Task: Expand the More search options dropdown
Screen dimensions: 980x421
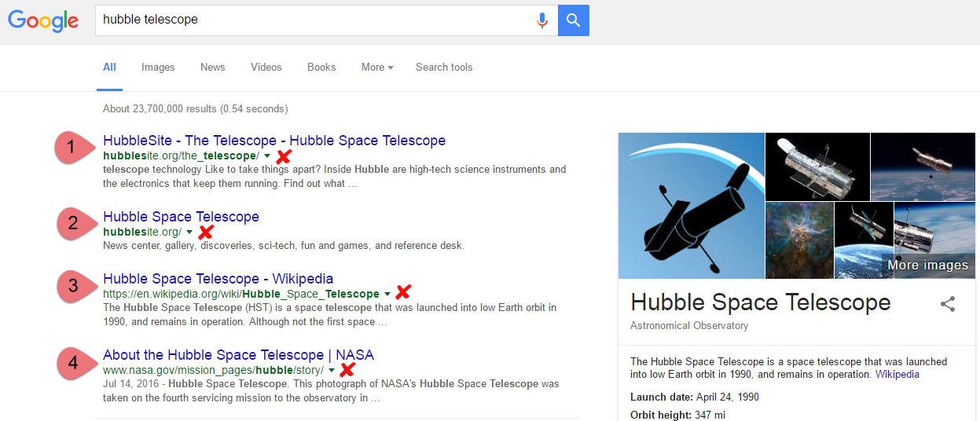Action: coord(377,68)
